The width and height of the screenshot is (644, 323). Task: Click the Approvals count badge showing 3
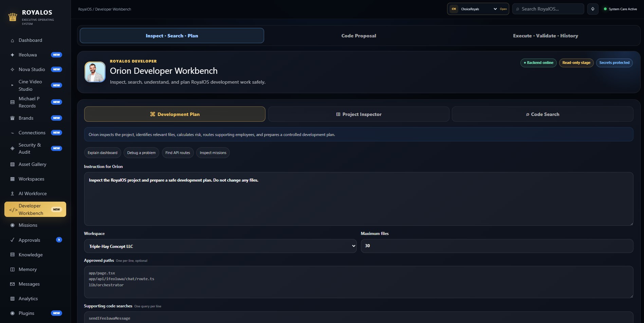(x=59, y=240)
